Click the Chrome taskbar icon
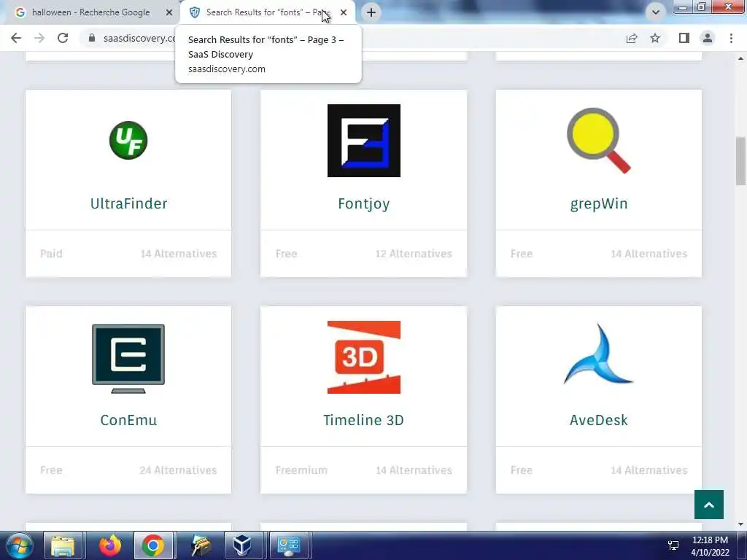 point(153,545)
